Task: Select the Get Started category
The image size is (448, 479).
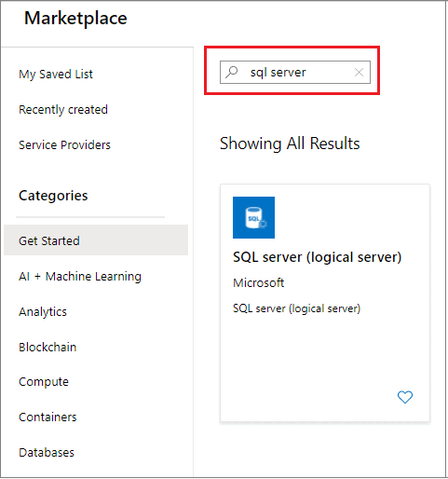Action: pos(96,240)
